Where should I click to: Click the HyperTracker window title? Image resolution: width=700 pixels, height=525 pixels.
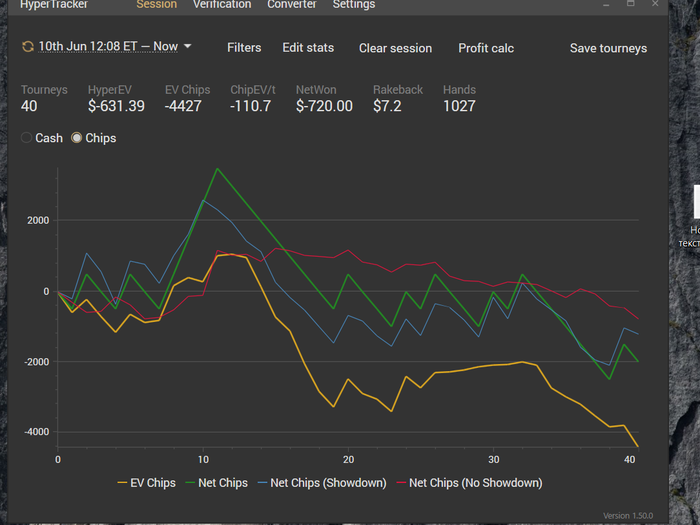[x=54, y=4]
